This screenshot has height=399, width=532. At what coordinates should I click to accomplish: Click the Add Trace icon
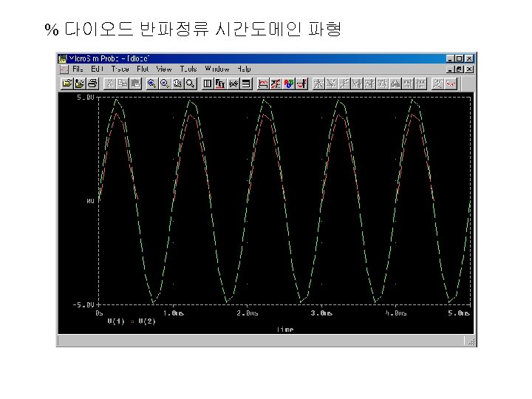tap(263, 83)
